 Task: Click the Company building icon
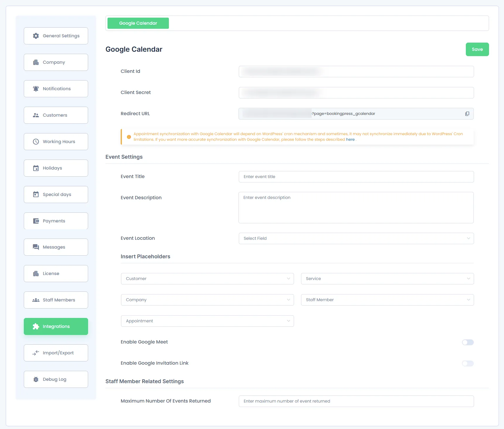click(36, 62)
